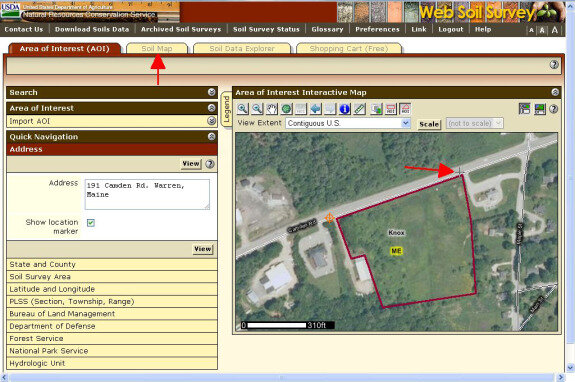Uncheck the Show location marker checkbox
The image size is (575, 382).
coord(91,223)
